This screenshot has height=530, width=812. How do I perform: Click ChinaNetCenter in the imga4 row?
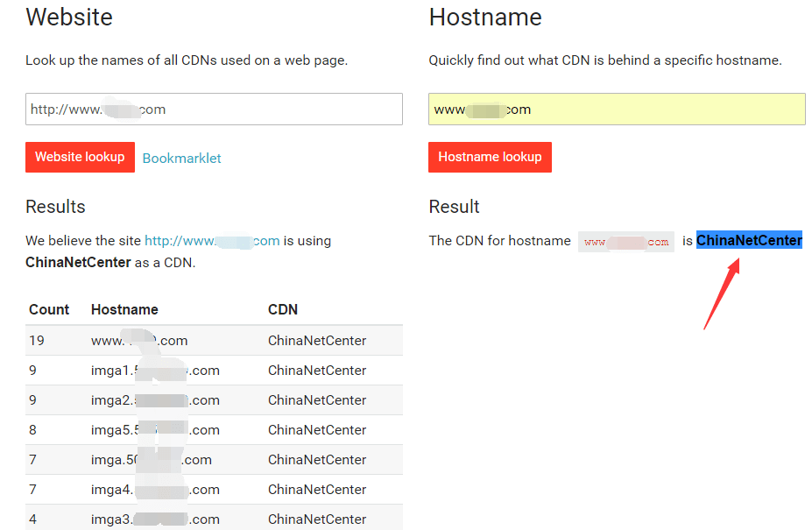(x=317, y=490)
